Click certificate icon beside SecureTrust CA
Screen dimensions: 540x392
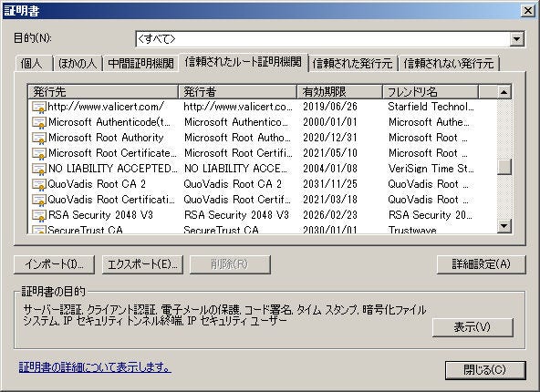click(39, 230)
